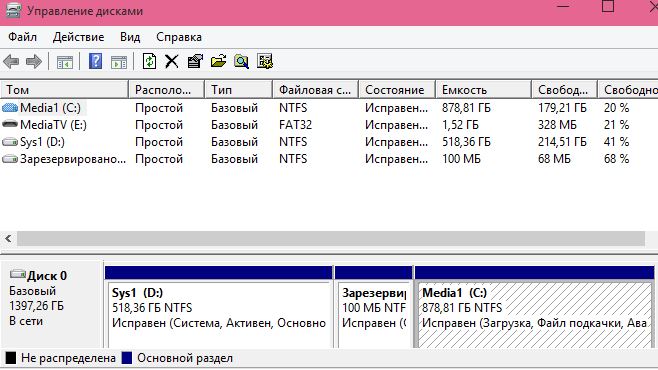Select the Зарезервировано... volume row

tap(329, 159)
